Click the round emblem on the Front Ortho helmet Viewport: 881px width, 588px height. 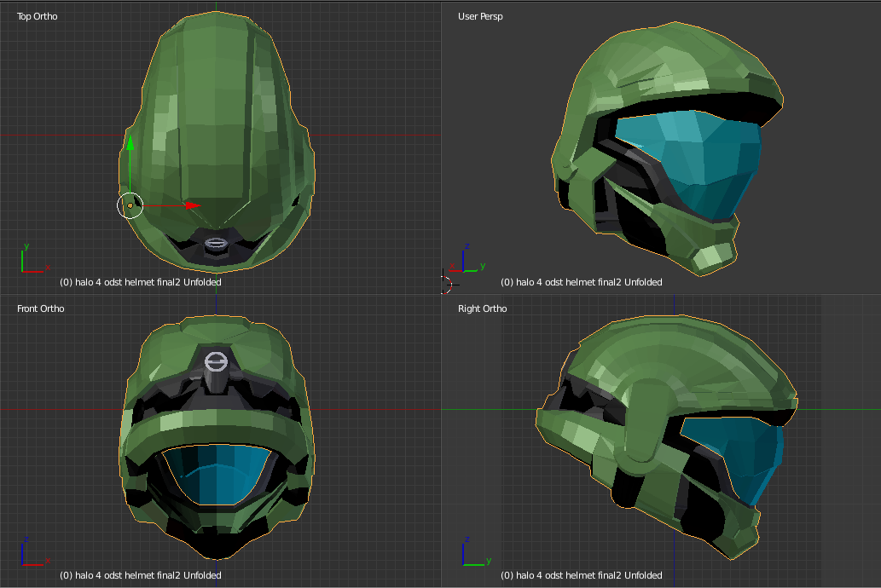point(216,361)
